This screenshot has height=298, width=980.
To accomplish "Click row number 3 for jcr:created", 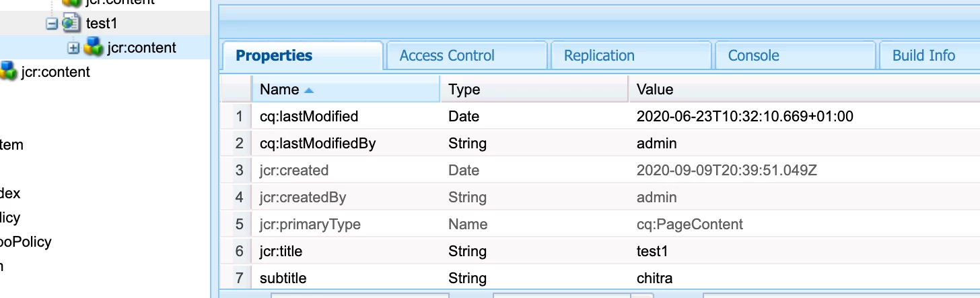I will click(x=239, y=171).
